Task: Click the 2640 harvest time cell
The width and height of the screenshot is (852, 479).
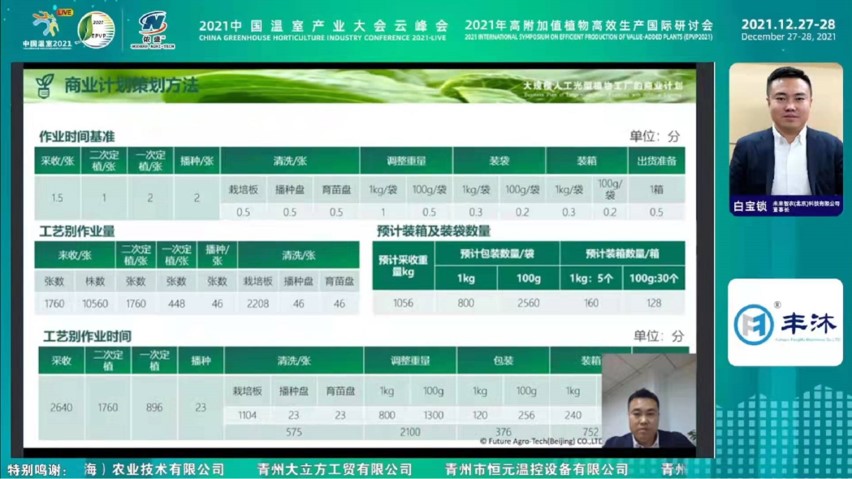Action: (62, 407)
